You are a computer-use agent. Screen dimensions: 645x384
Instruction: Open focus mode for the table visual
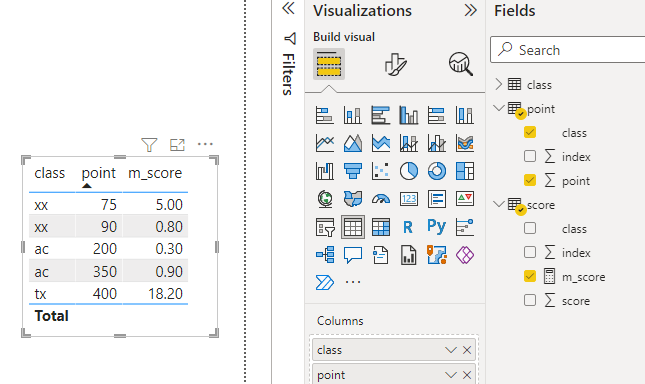[x=177, y=145]
